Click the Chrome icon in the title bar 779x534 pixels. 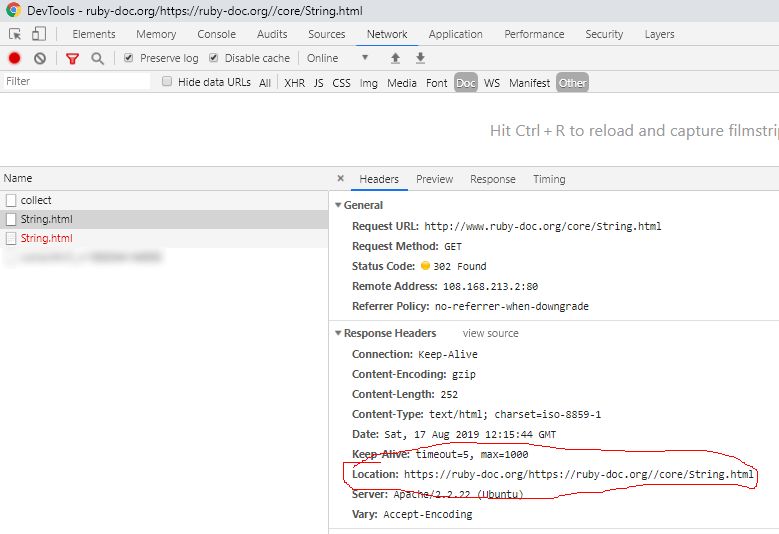(x=13, y=10)
